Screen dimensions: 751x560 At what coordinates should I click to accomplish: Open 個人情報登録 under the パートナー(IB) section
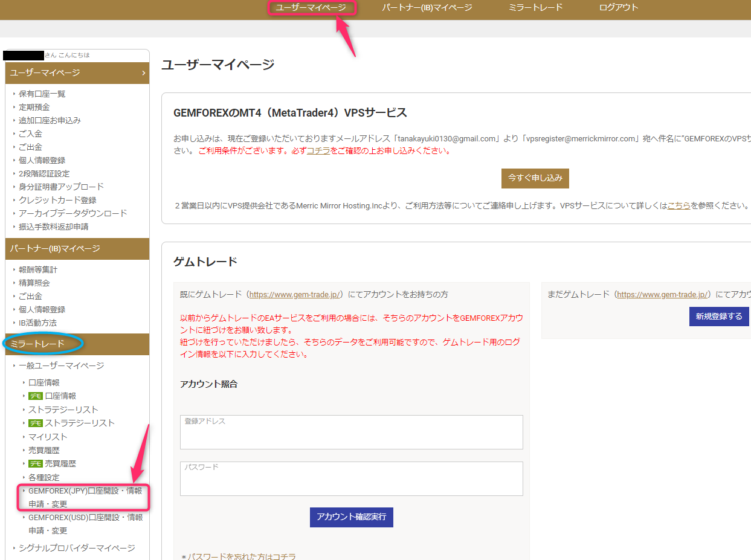pos(42,309)
